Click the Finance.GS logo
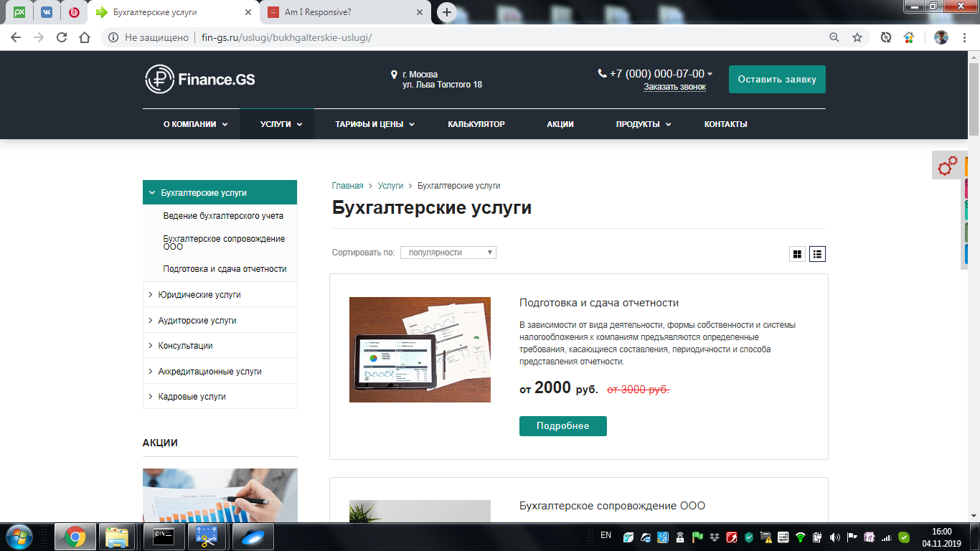Image resolution: width=980 pixels, height=551 pixels. click(x=200, y=80)
